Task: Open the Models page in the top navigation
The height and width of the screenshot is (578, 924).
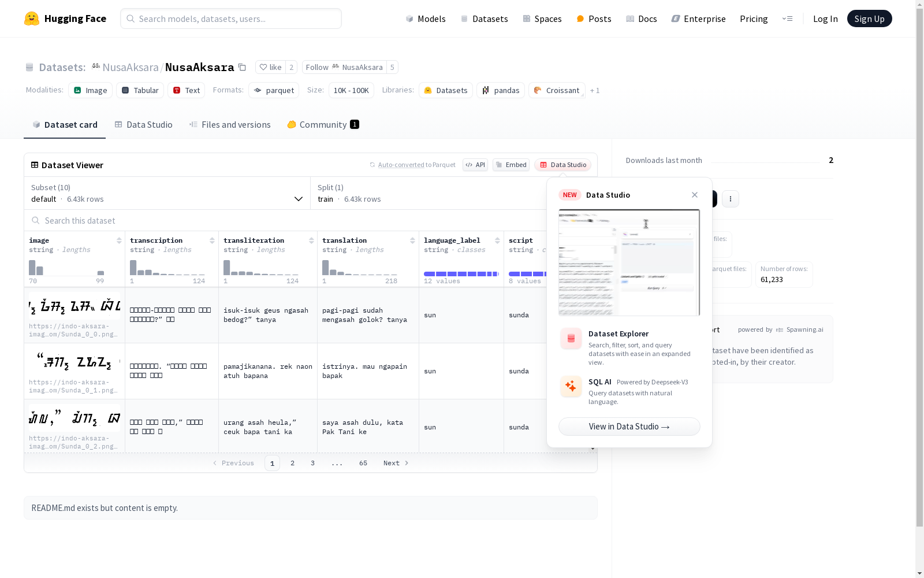Action: pos(426,18)
